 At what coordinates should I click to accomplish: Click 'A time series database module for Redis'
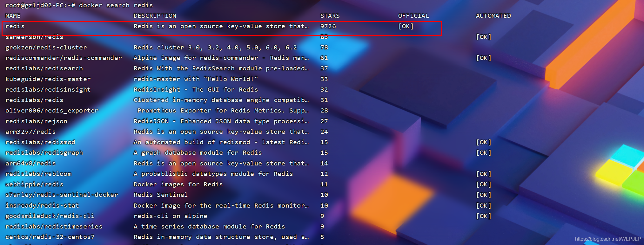click(209, 227)
